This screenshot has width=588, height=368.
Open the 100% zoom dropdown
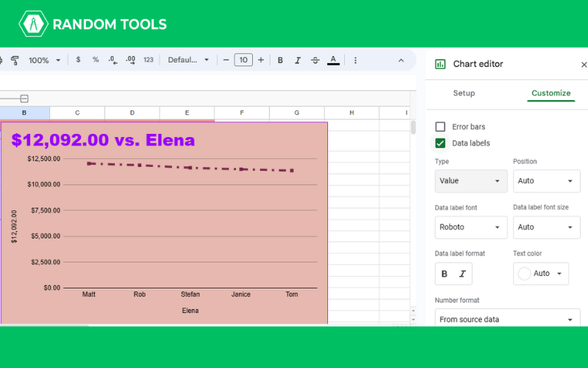pyautogui.click(x=44, y=60)
